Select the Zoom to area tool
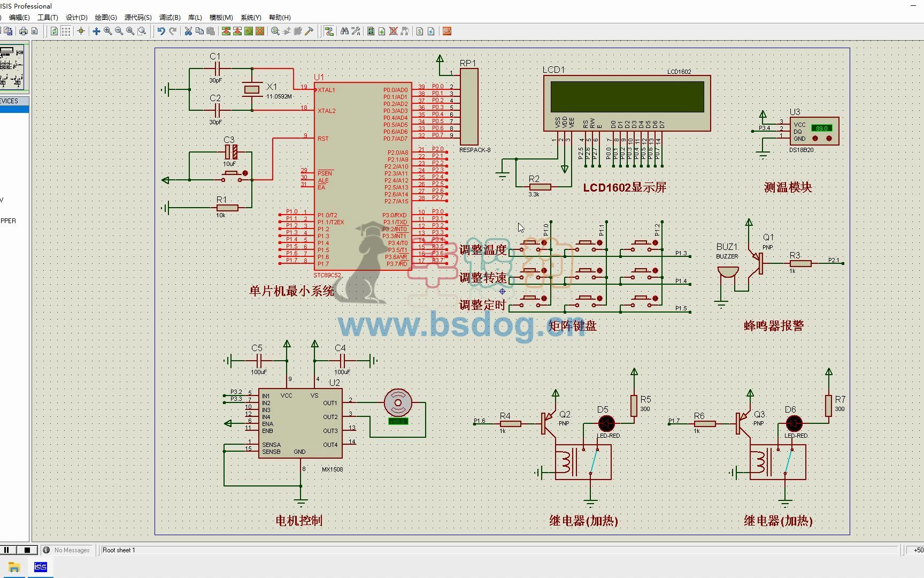The image size is (924, 578). 142,31
